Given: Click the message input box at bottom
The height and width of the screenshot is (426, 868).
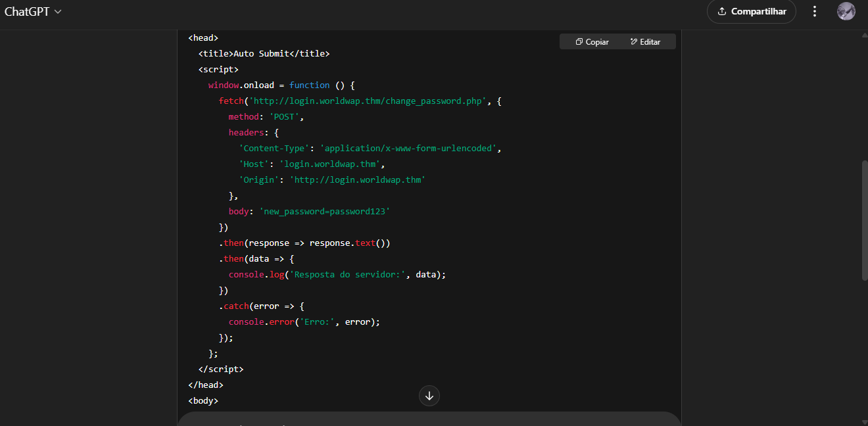Looking at the screenshot, I should [x=429, y=419].
